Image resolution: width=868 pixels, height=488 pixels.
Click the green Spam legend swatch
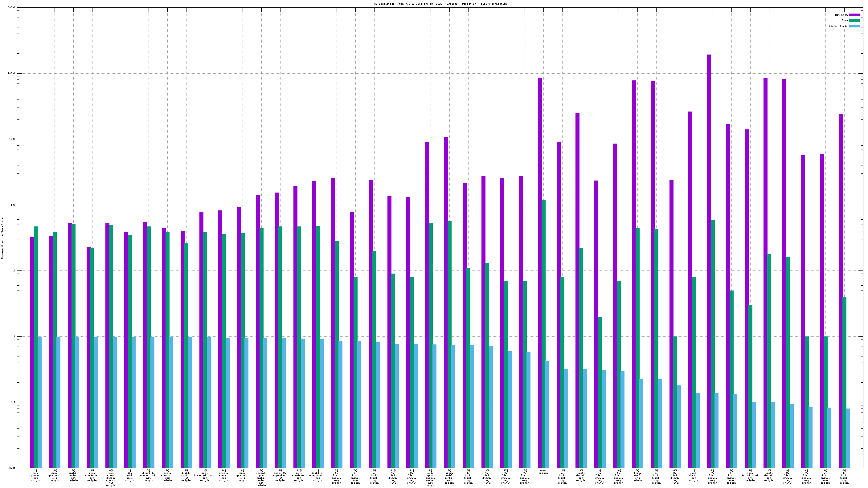click(x=854, y=21)
